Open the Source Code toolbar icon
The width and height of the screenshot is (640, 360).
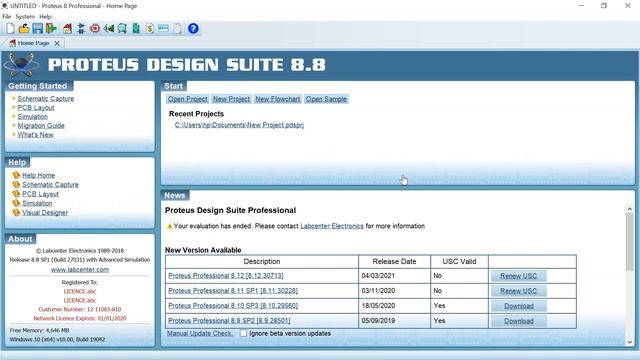(x=163, y=28)
